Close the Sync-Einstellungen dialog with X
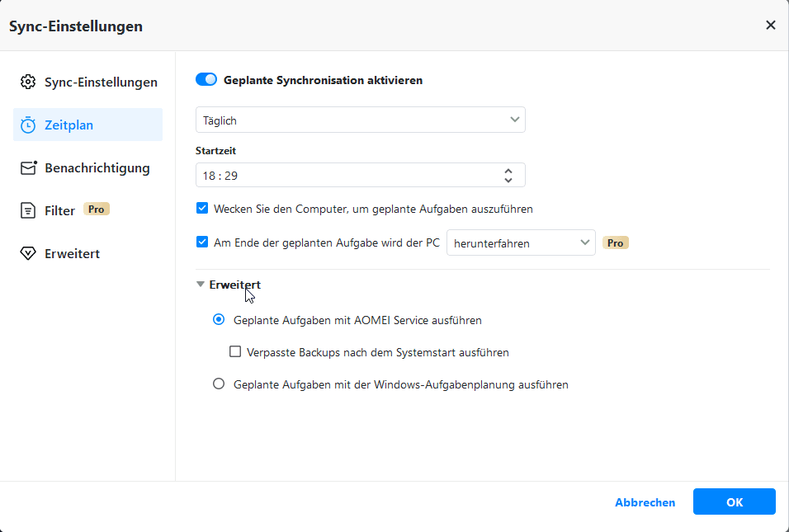Screen dimensions: 789x532 (770, 26)
